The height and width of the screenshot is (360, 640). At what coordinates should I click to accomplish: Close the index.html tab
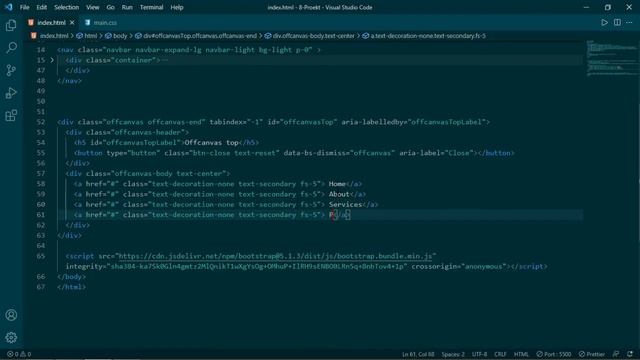tap(72, 22)
